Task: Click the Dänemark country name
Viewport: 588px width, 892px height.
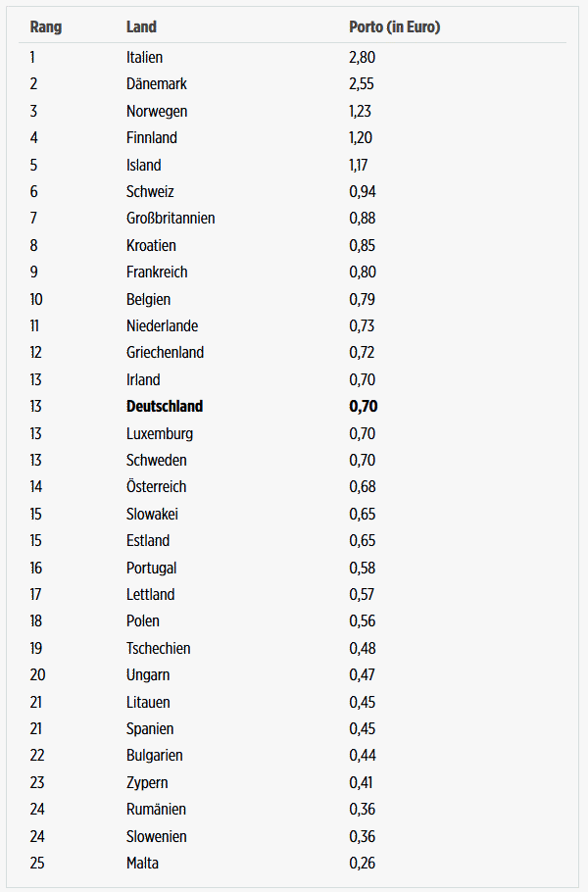Action: coord(157,83)
